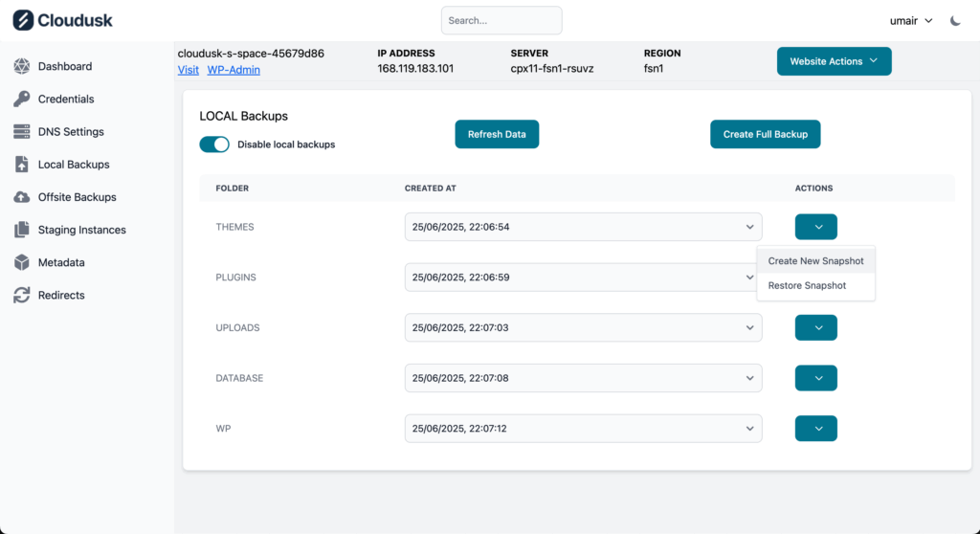Choose Restore Snapshot from the menu
980x534 pixels.
coord(807,285)
